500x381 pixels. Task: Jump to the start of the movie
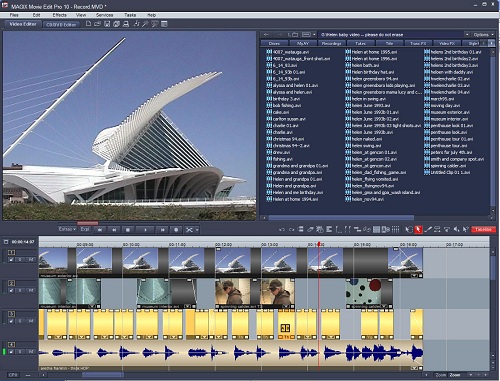[x=100, y=230]
